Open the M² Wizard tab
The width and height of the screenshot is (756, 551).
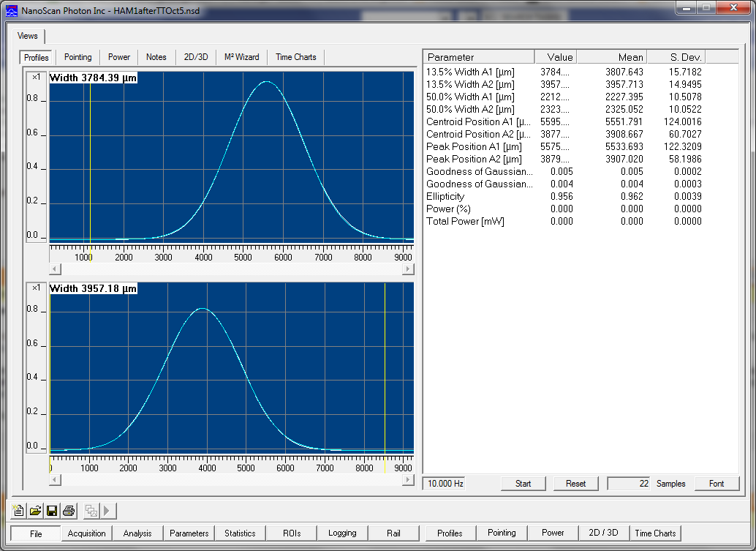[241, 57]
